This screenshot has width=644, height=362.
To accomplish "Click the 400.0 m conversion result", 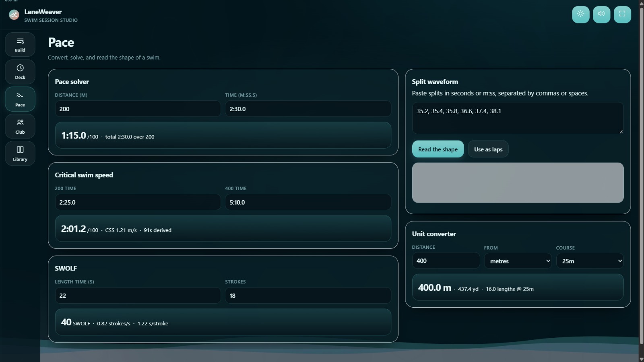I will pos(518,288).
